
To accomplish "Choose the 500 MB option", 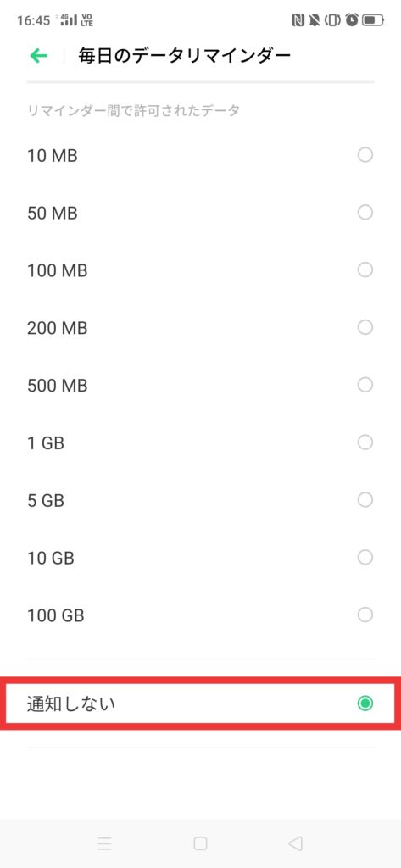I will 200,386.
